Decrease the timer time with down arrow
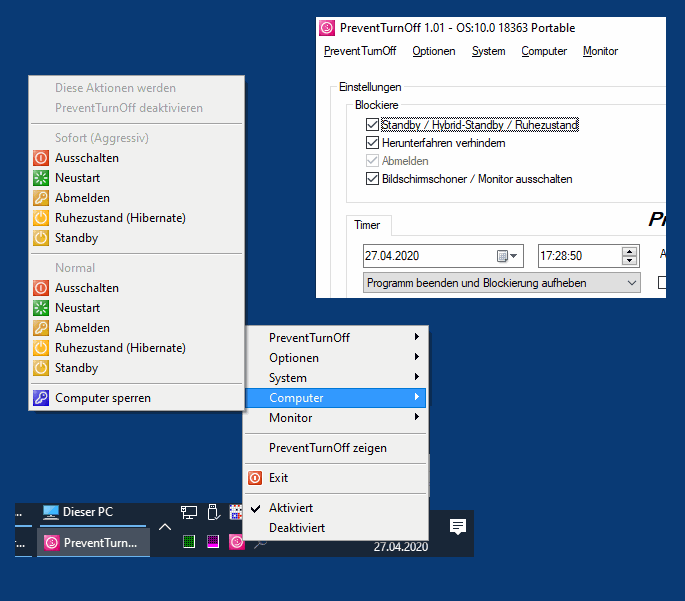Viewport: 685px width, 601px height. click(x=629, y=260)
